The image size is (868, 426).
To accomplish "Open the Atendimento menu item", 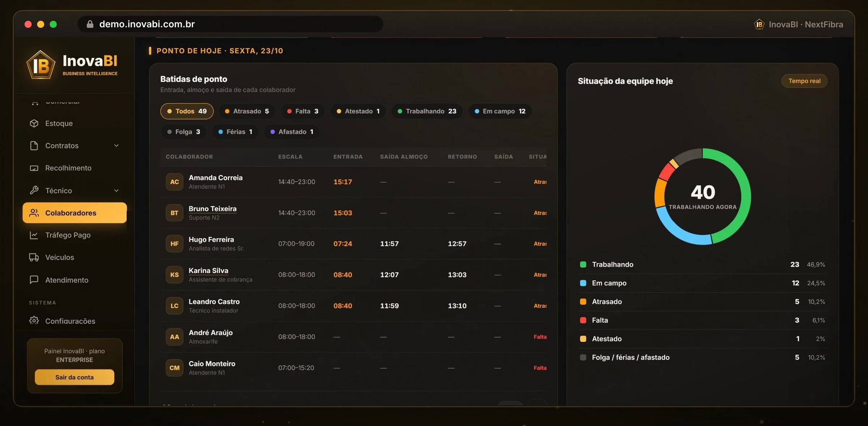I will (75, 280).
